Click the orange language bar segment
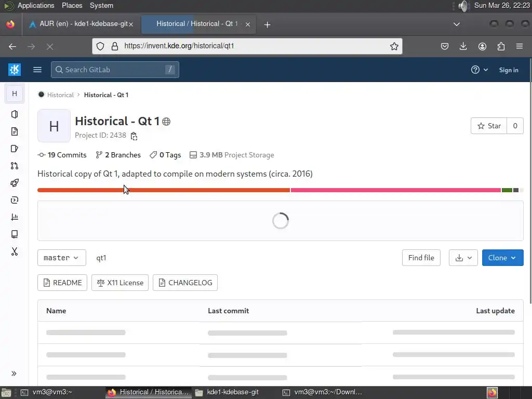532x399 pixels. click(164, 190)
